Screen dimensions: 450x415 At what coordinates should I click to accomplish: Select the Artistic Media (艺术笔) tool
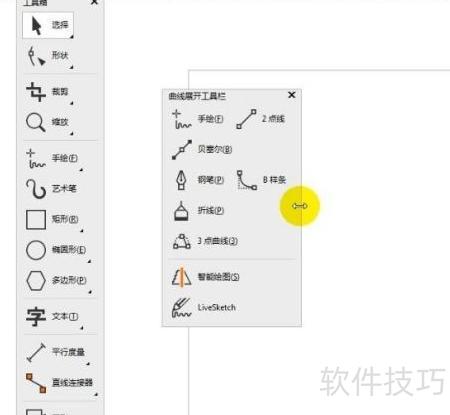pos(51,189)
